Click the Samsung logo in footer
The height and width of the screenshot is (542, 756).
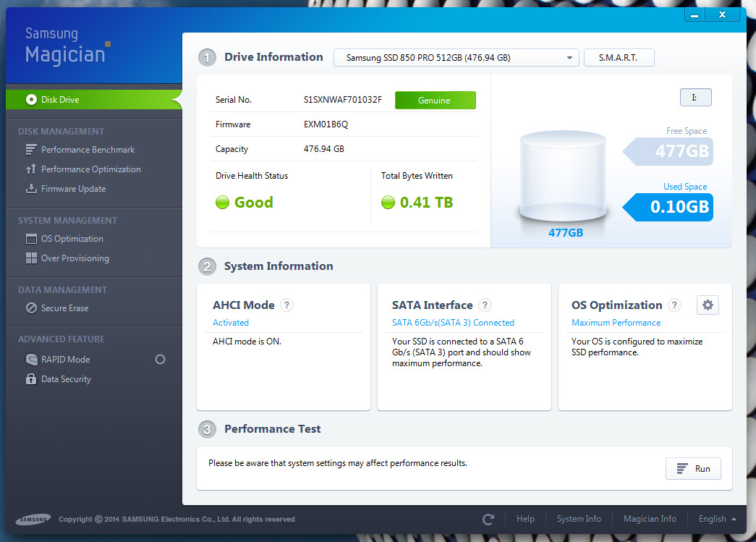coord(33,520)
